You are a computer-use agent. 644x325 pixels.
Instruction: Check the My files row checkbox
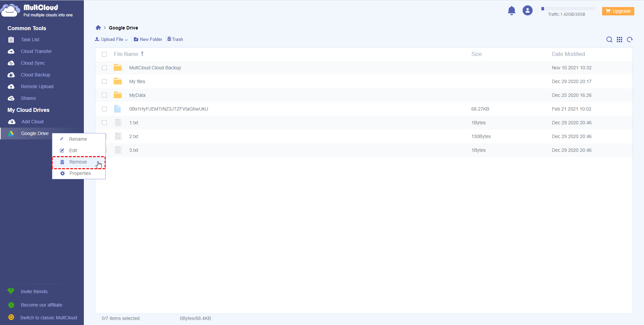click(104, 81)
